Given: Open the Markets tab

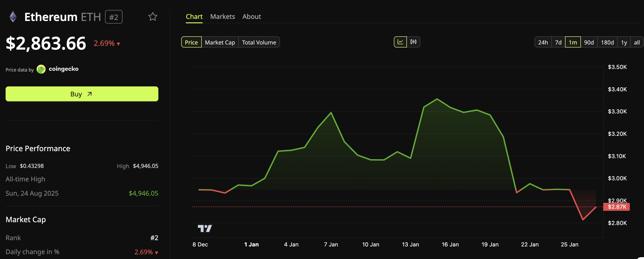Looking at the screenshot, I should [222, 17].
